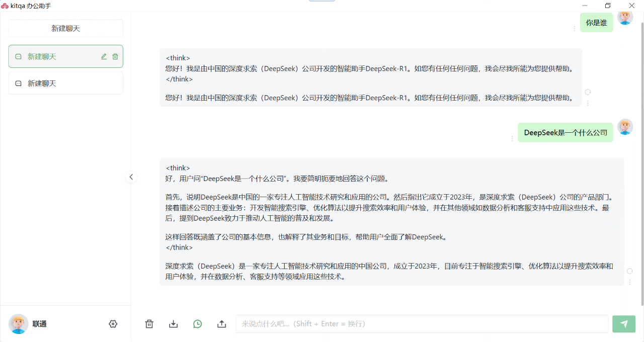Open the more options dots beside '你是谁' message
Image resolution: width=644 pixels, height=342 pixels.
[x=575, y=29]
